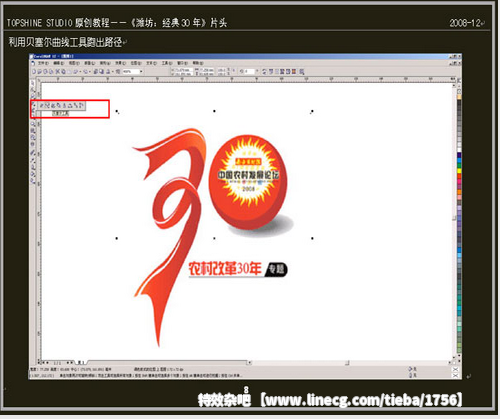This screenshot has width=500, height=419.
Task: Open the 视图 (View) menu
Action: click(74, 63)
